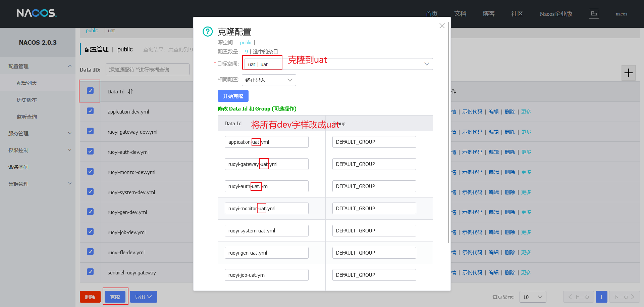Image resolution: width=644 pixels, height=307 pixels.
Task: Uncheck ruoyi-system-dev.yml row checkbox
Action: coord(90,191)
